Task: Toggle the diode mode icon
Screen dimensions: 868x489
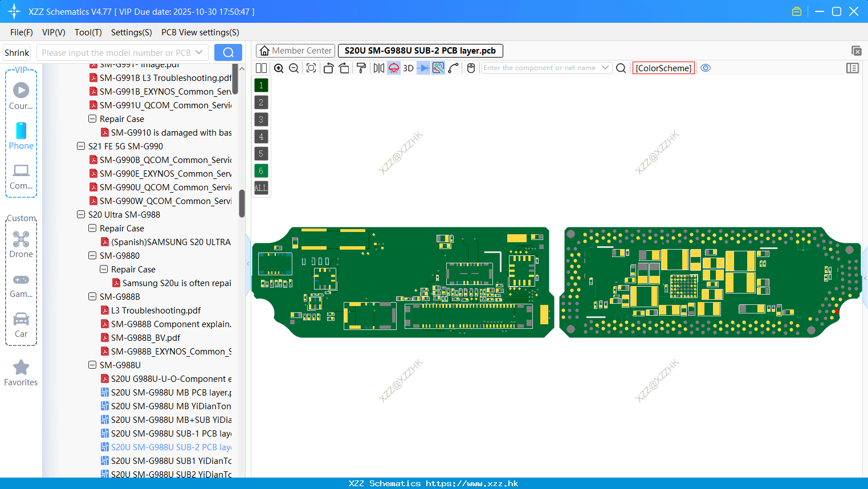Action: pyautogui.click(x=423, y=68)
